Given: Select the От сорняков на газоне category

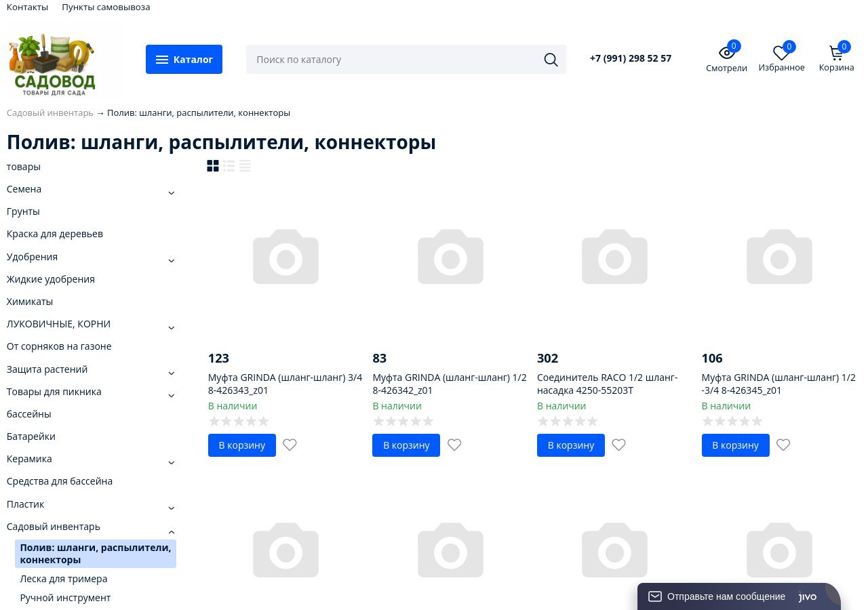Looking at the screenshot, I should point(59,346).
